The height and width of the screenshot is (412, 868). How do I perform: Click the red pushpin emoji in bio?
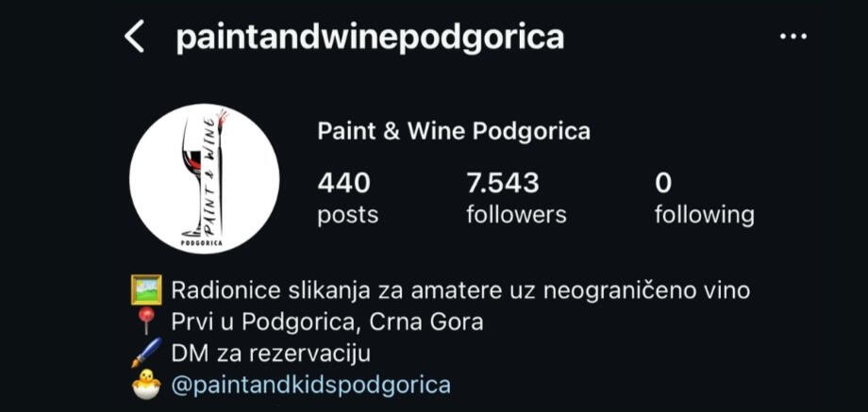coord(146,321)
